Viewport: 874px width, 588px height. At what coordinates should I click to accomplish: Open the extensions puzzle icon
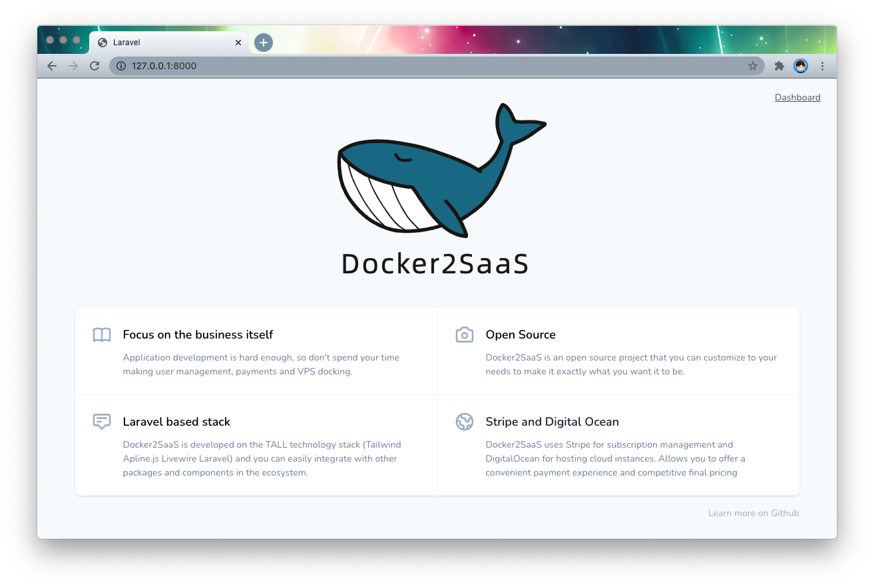click(779, 66)
